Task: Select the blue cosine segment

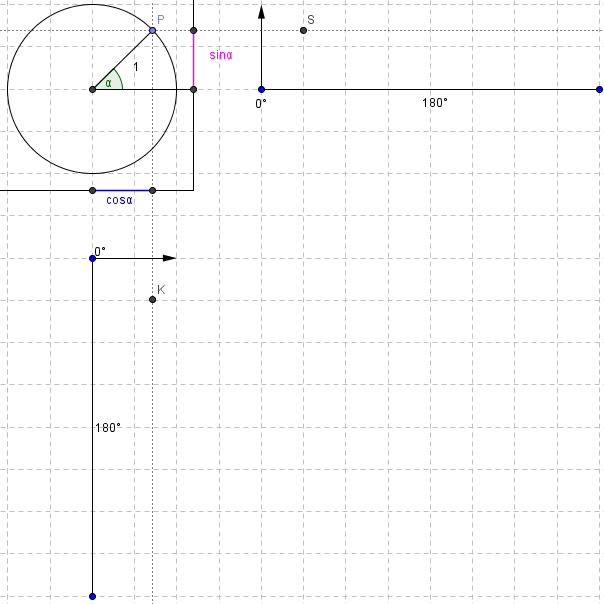Action: click(122, 190)
